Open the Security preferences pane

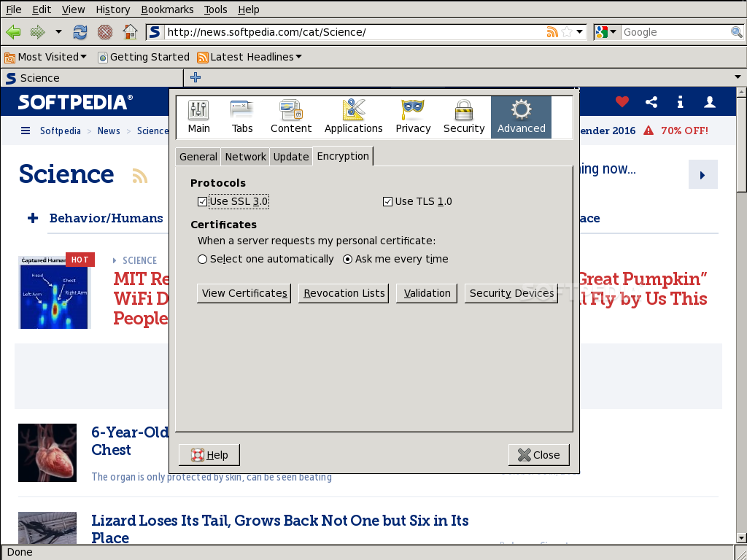pyautogui.click(x=464, y=117)
